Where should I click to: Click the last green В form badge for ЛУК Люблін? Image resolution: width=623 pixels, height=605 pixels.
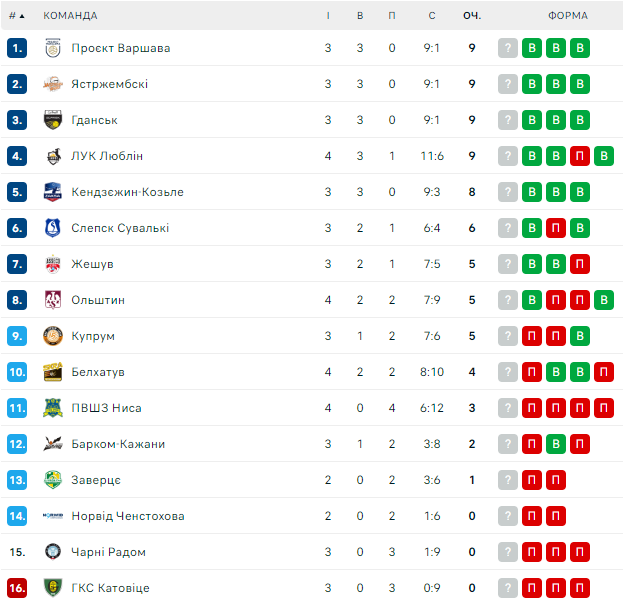click(x=603, y=156)
